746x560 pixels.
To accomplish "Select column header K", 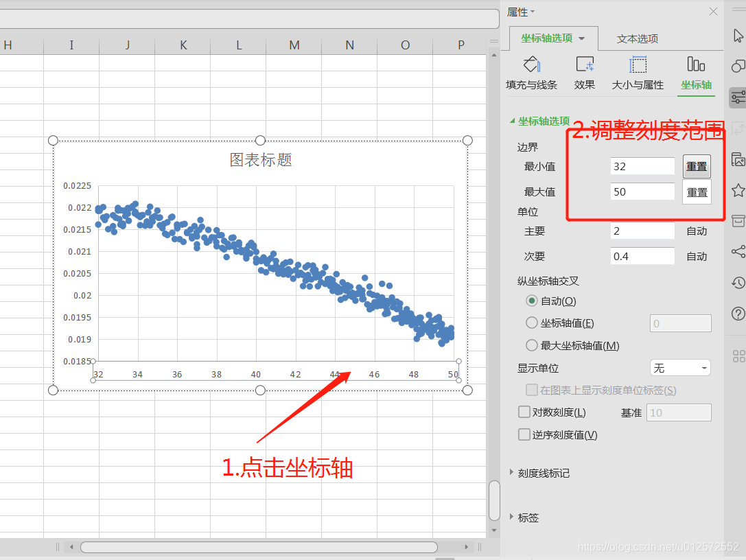I will [183, 45].
